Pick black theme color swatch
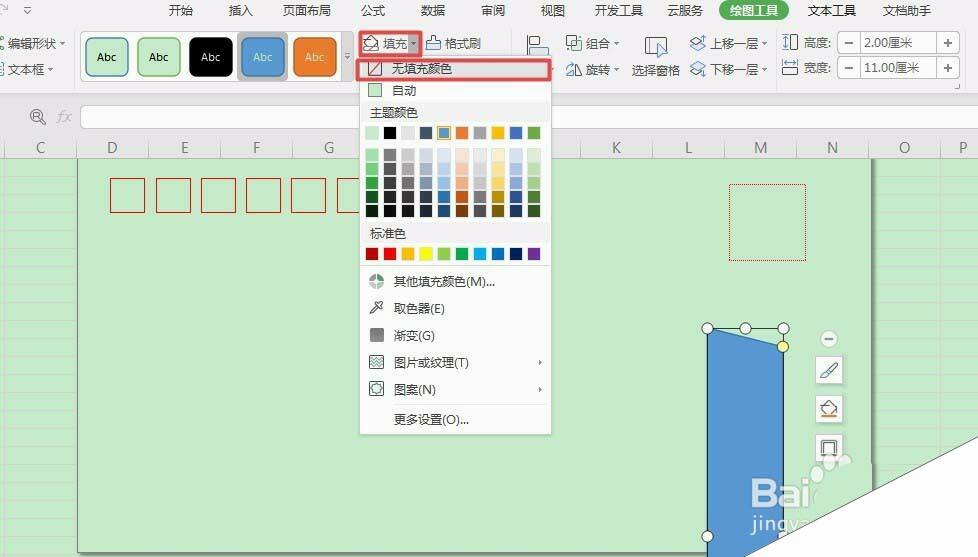Image resolution: width=978 pixels, height=557 pixels. pyautogui.click(x=390, y=133)
